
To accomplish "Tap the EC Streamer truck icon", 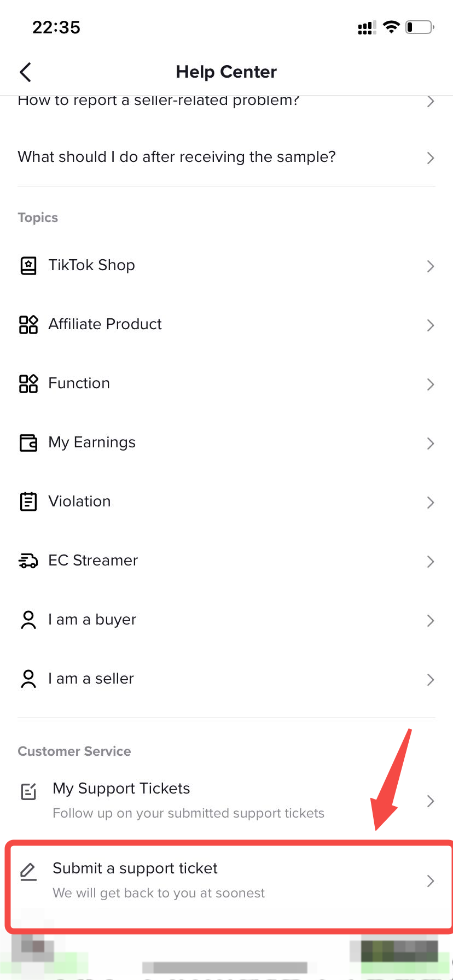I will (x=28, y=561).
